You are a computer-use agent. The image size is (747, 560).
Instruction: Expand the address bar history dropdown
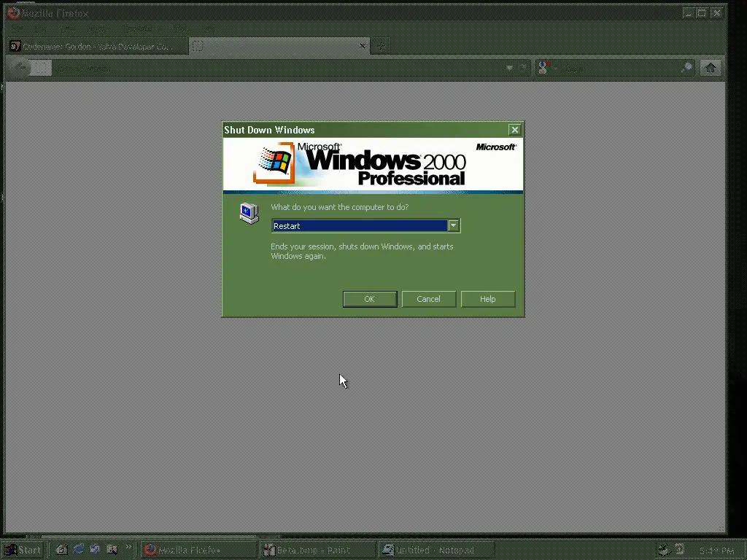510,68
